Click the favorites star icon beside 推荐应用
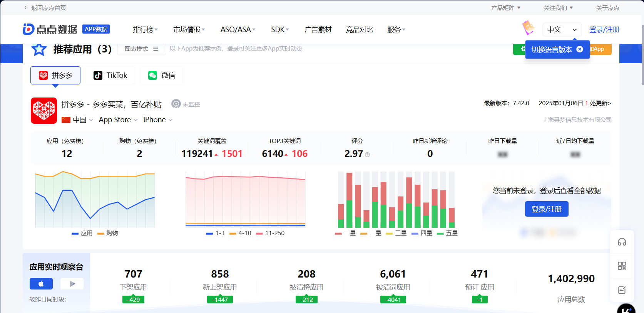Screen dimensions: 644x313 pyautogui.click(x=39, y=49)
